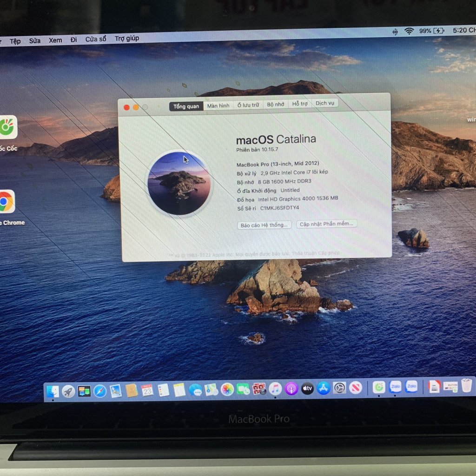
Task: Open Contacts book icon in Dock
Action: coord(132,390)
